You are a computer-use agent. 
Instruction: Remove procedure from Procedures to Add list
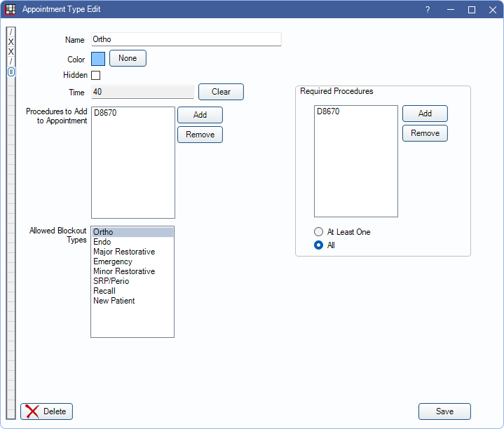click(x=200, y=135)
